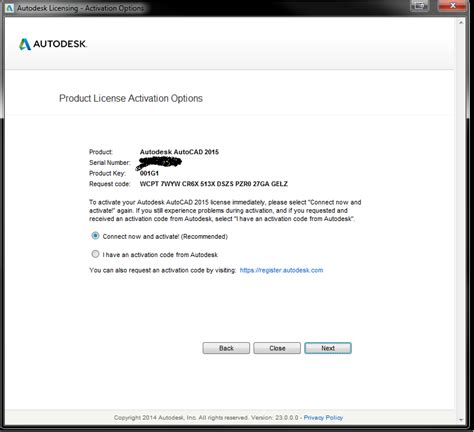Open the register.autodesk.com link
Viewport: 474px width, 432px height.
click(281, 270)
